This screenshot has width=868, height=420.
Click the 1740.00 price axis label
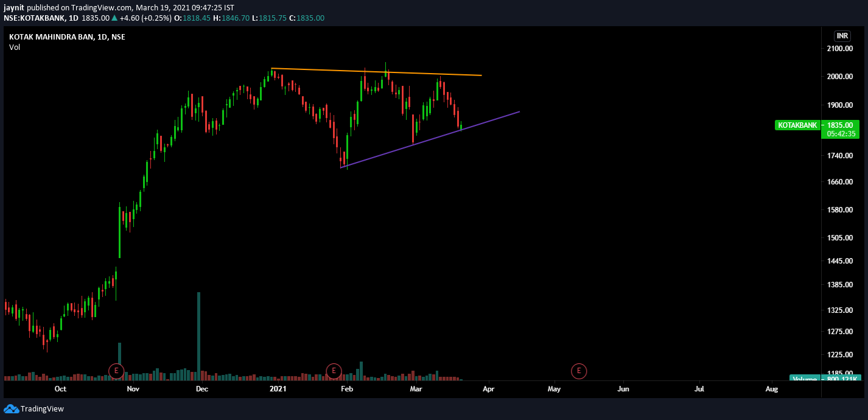(x=839, y=156)
